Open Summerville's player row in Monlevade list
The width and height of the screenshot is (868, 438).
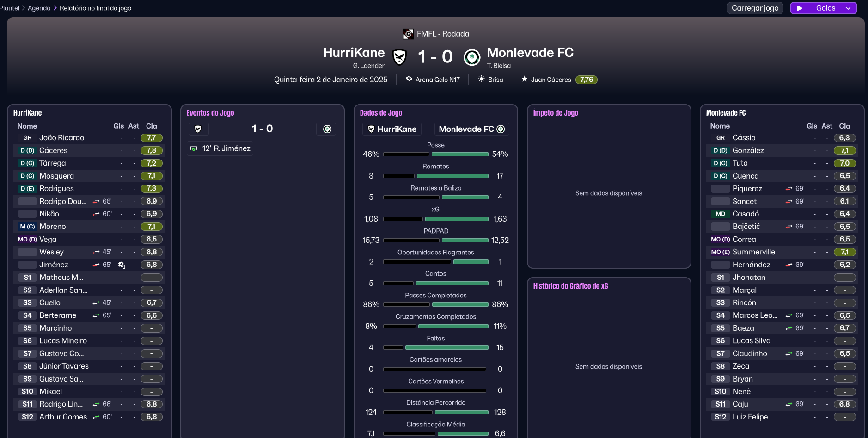(x=753, y=252)
